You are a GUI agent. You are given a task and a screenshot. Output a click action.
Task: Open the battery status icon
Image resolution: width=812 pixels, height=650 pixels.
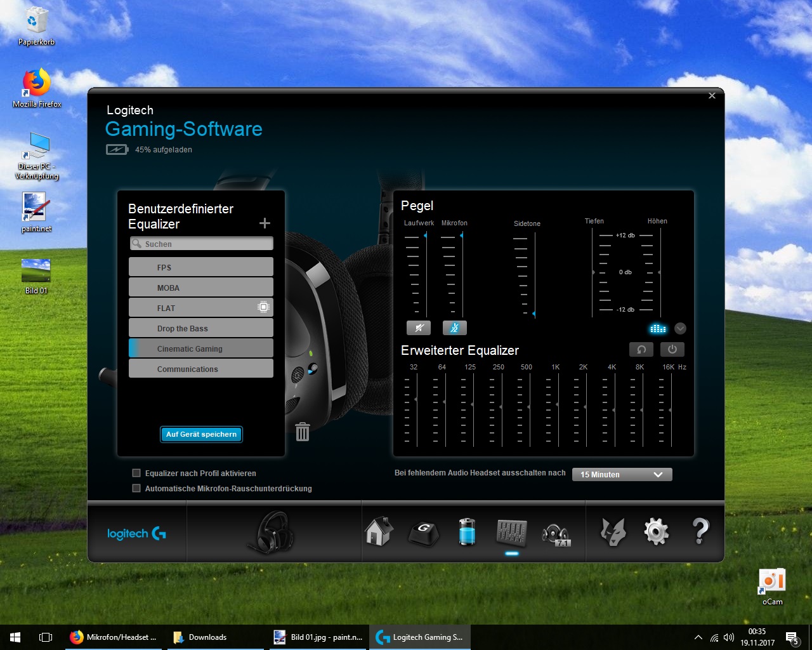[467, 531]
